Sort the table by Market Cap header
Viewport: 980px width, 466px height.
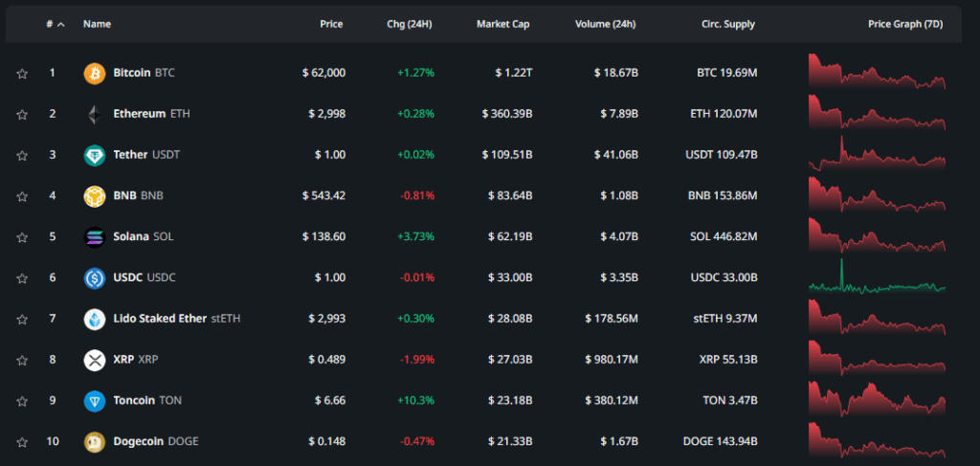[502, 24]
